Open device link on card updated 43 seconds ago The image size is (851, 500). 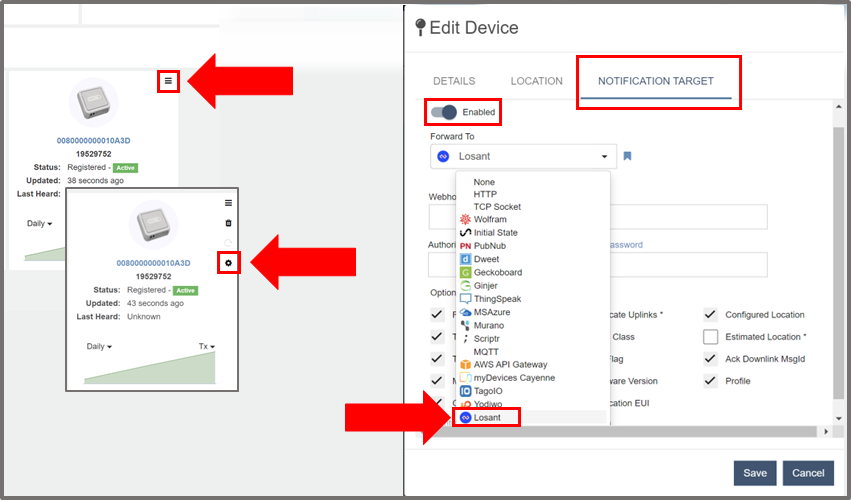tap(154, 263)
